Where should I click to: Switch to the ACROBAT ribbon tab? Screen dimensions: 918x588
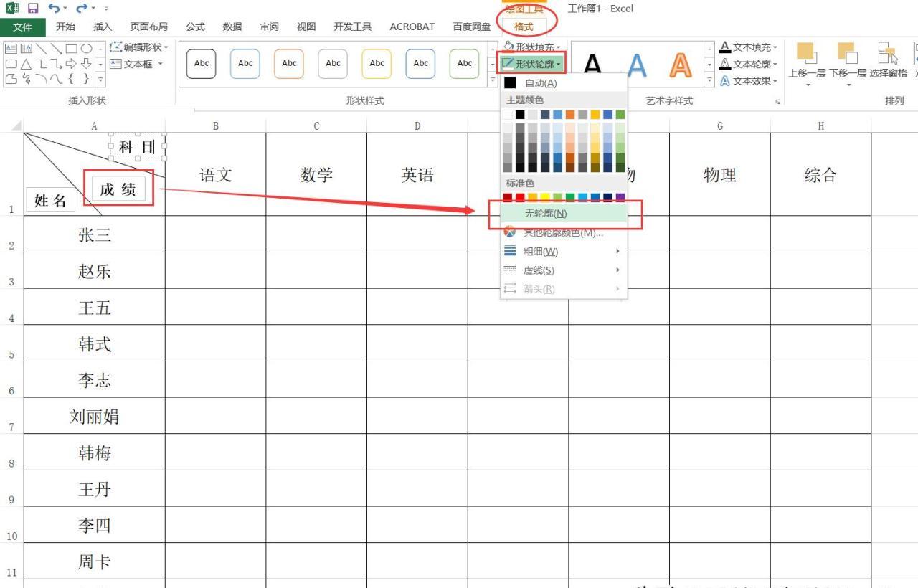click(x=412, y=27)
